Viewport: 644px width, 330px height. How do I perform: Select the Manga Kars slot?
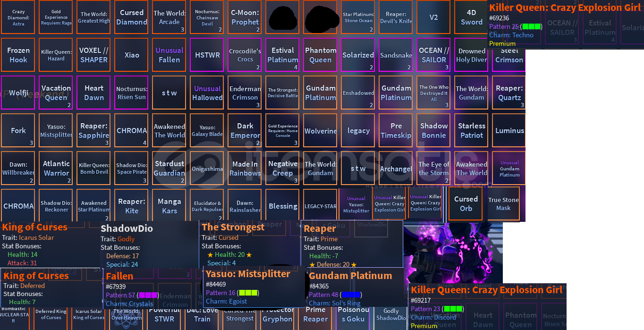coord(169,205)
